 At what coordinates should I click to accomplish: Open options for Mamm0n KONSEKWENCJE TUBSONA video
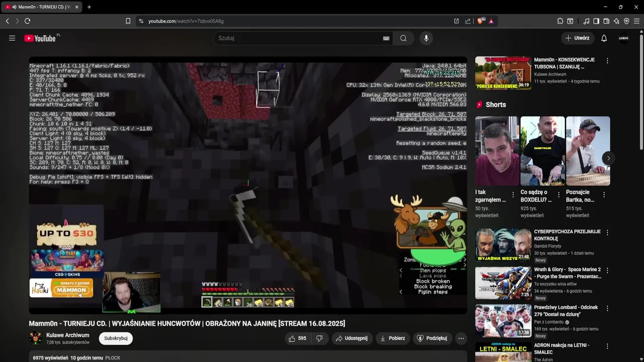pyautogui.click(x=607, y=61)
